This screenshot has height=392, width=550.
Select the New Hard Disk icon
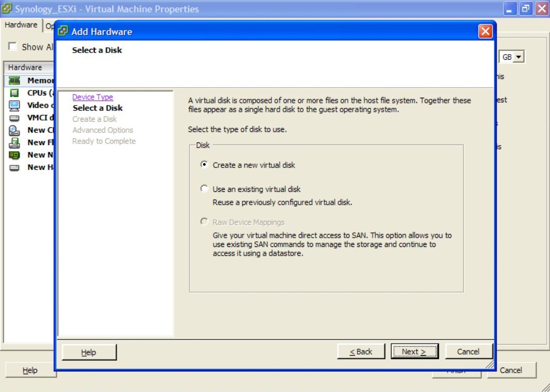click(15, 167)
